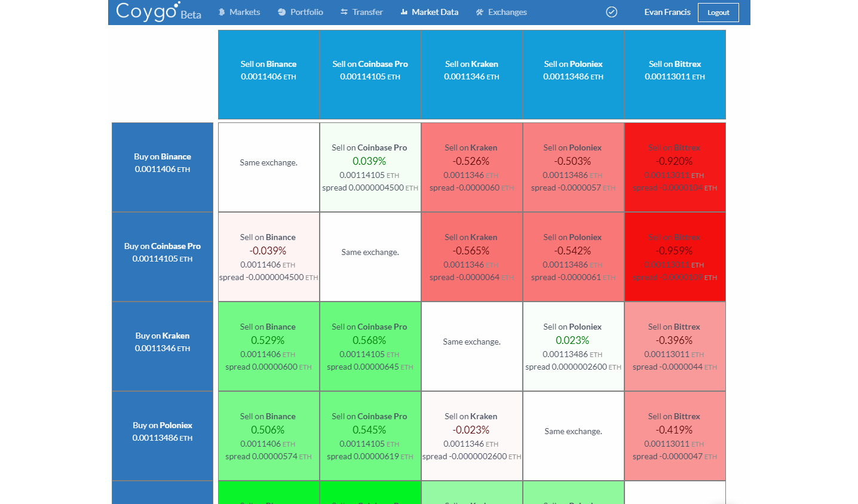The image size is (858, 504).
Task: Select the Sell on Bittrex column header
Action: coord(675,75)
